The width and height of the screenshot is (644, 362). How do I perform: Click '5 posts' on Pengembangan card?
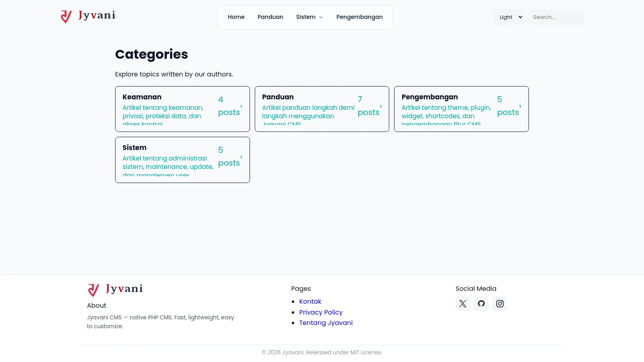[508, 106]
